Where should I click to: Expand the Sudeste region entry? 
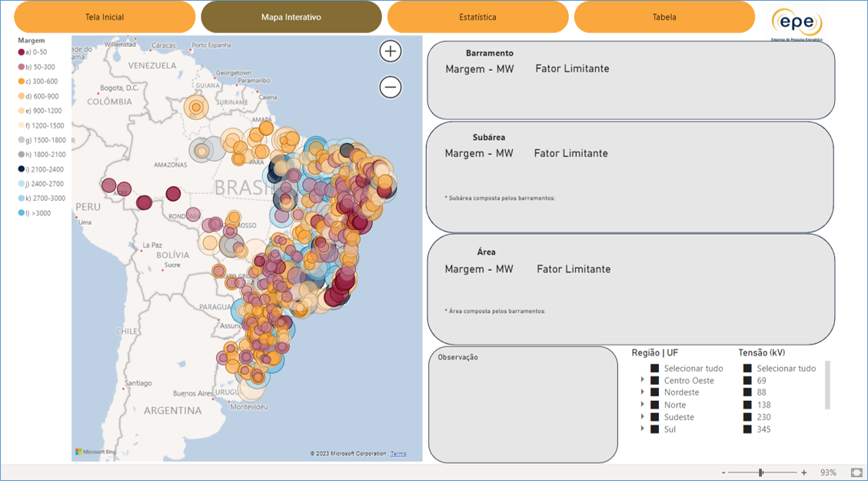point(644,417)
